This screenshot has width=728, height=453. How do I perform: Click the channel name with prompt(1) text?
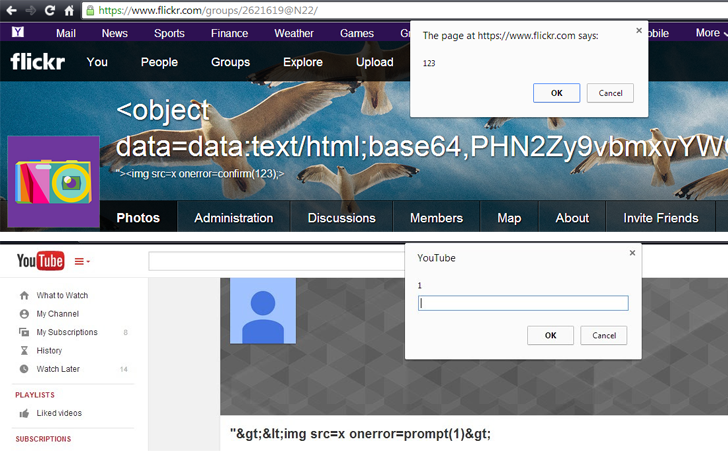click(360, 434)
